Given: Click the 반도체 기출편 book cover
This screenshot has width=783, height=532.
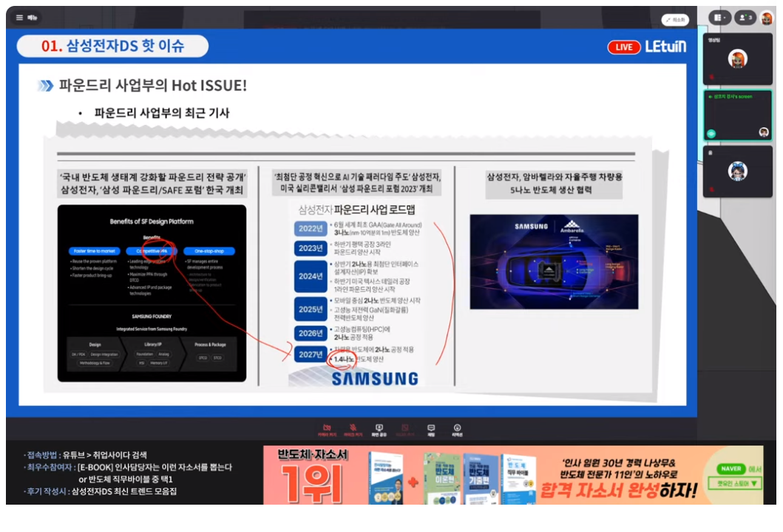Looking at the screenshot, I should (x=479, y=479).
